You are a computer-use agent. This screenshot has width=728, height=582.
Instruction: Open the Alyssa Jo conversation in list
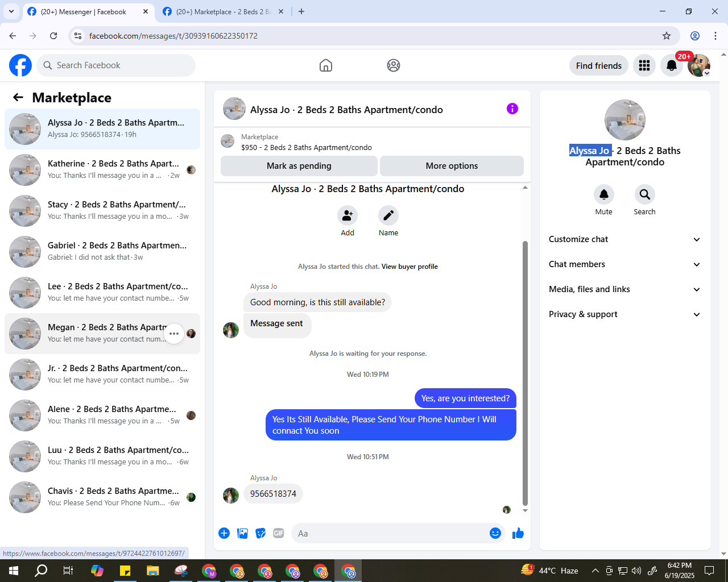point(102,129)
